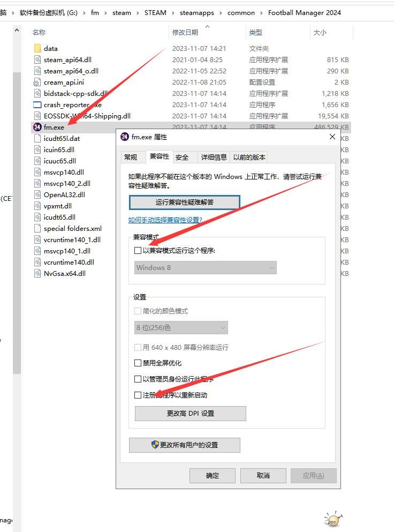Click 更改高 DPI 设置 button
394x532 pixels.
point(190,413)
